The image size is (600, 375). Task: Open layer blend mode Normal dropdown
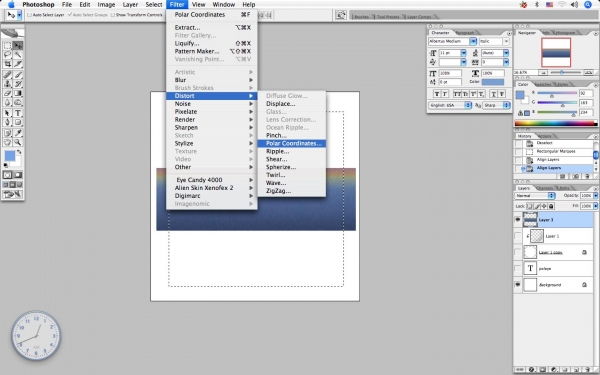[535, 196]
